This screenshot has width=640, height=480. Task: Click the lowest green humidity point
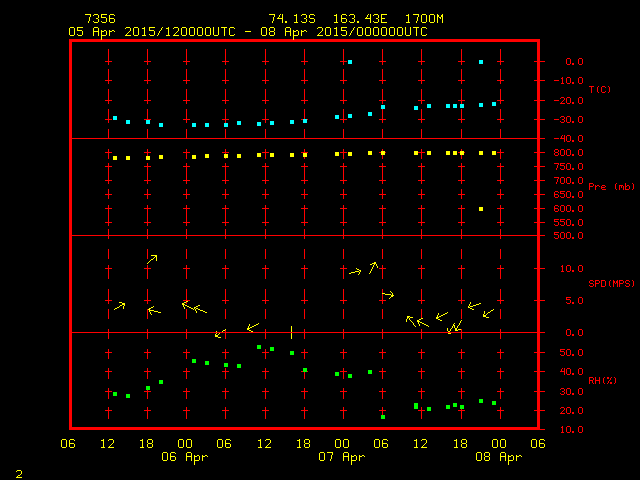coord(383,416)
